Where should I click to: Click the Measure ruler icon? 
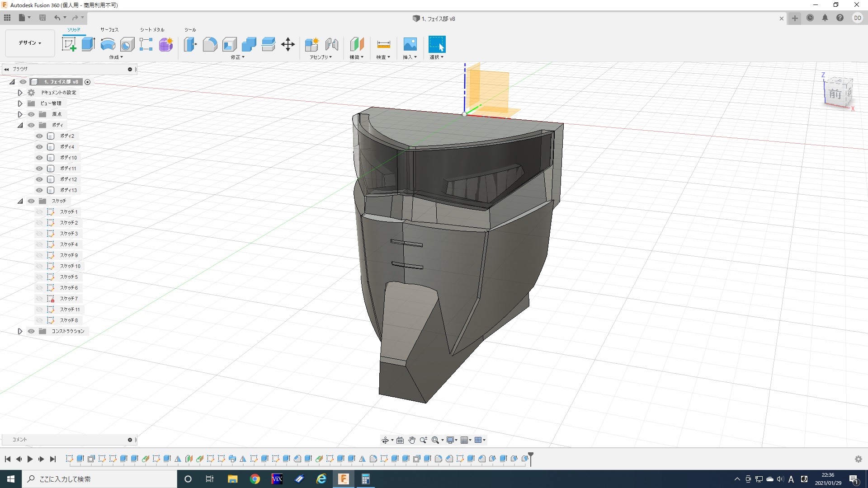[383, 44]
